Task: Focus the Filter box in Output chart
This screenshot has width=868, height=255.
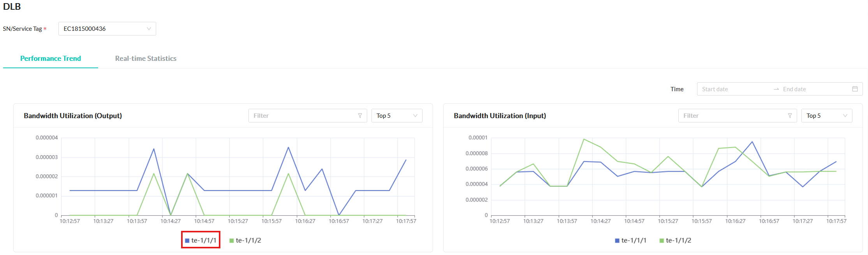Action: [x=304, y=116]
